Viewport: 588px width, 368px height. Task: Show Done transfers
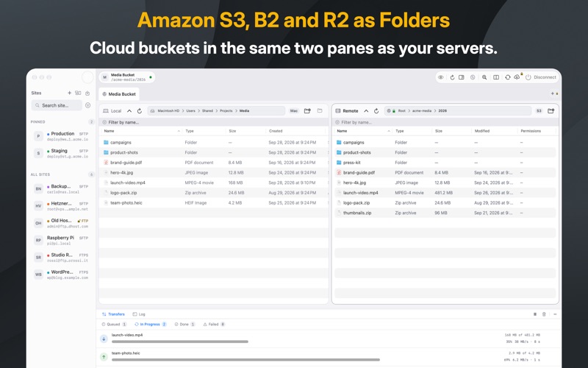point(185,325)
